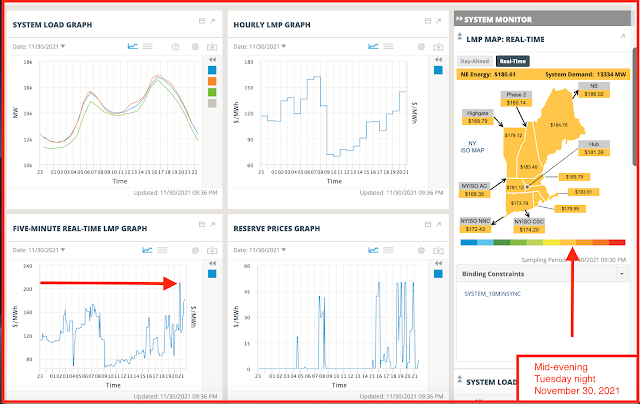The image size is (640, 404).
Task: Switch Reserve Prices Graph to chart view
Action: click(x=373, y=250)
